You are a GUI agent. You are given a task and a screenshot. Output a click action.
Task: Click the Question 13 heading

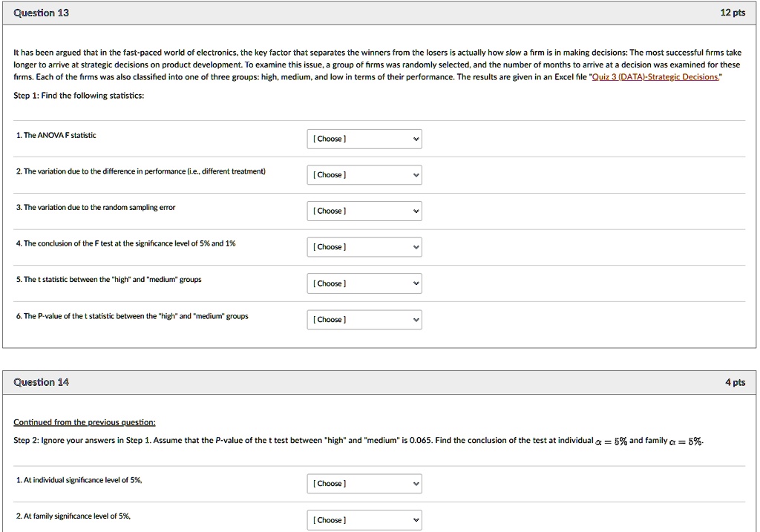click(x=42, y=13)
